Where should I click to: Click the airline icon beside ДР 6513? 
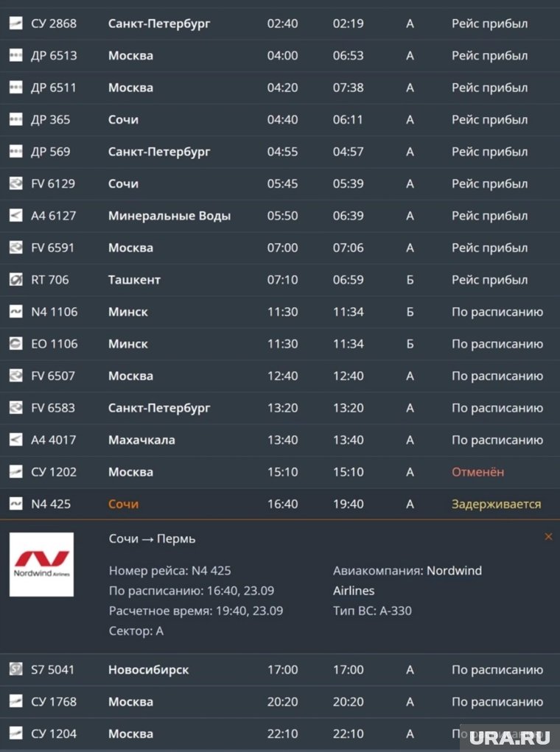pos(15,55)
